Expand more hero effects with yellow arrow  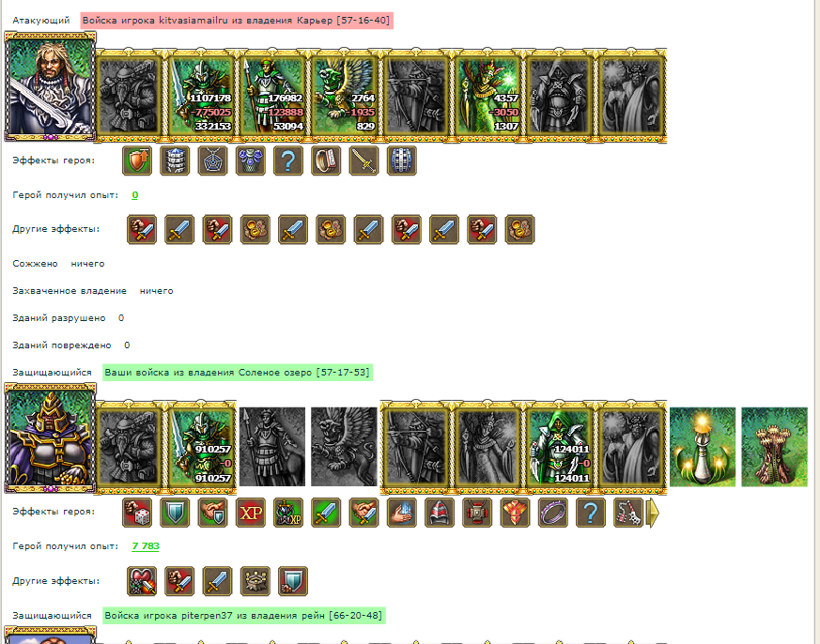click(x=654, y=513)
